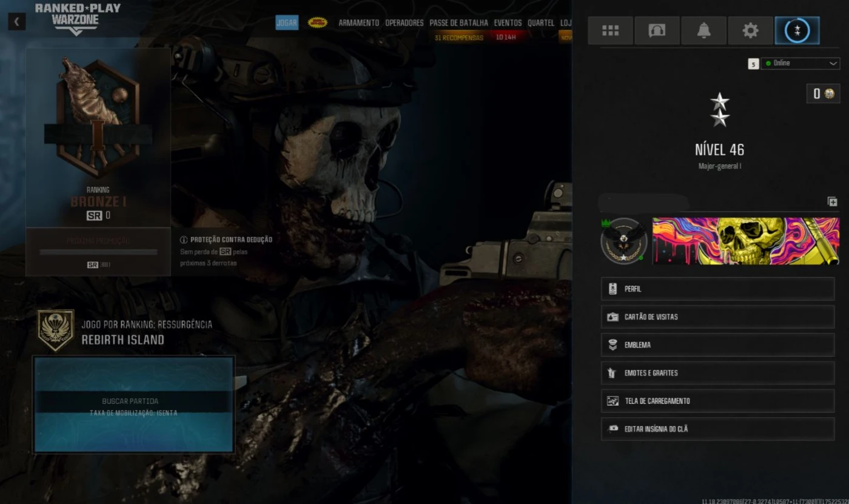The width and height of the screenshot is (849, 504).
Task: Click the Tela de Carregamento row icon
Action: (x=612, y=401)
